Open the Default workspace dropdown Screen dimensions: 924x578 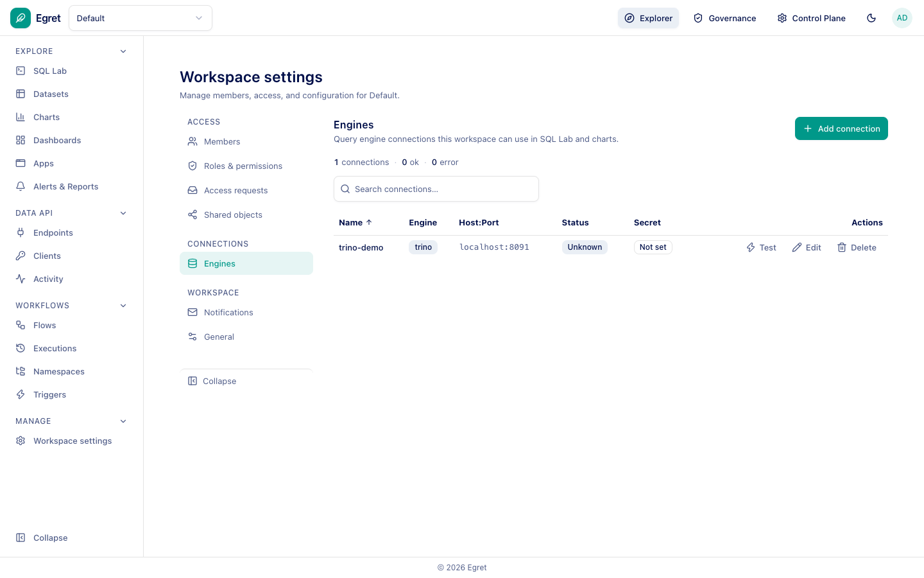(x=141, y=18)
